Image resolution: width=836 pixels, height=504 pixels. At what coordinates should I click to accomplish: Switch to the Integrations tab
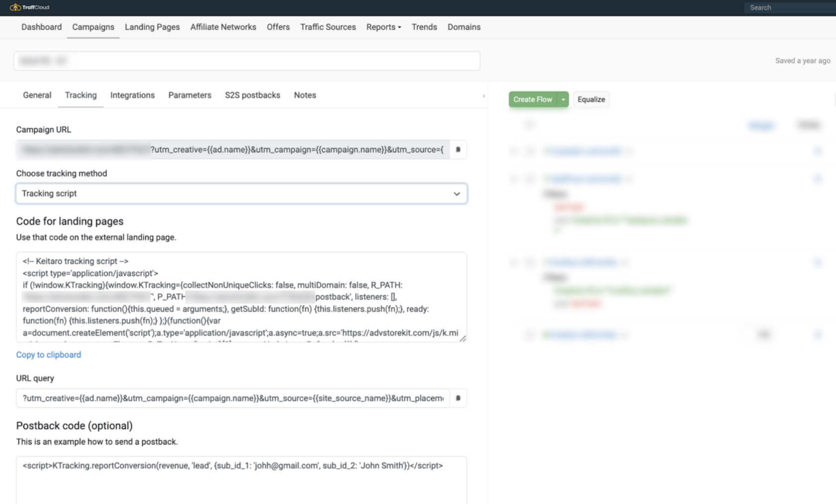(132, 95)
